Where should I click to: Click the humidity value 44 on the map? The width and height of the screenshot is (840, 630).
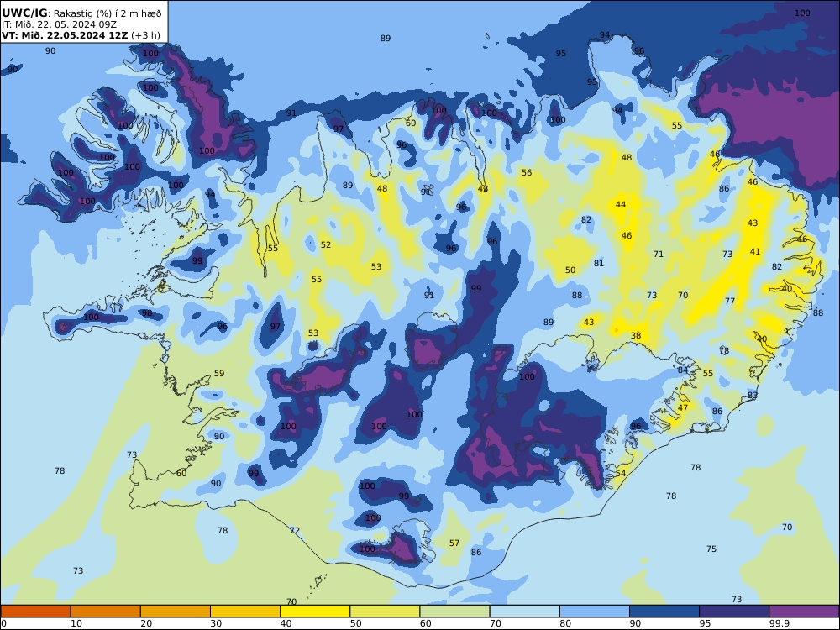pyautogui.click(x=621, y=205)
